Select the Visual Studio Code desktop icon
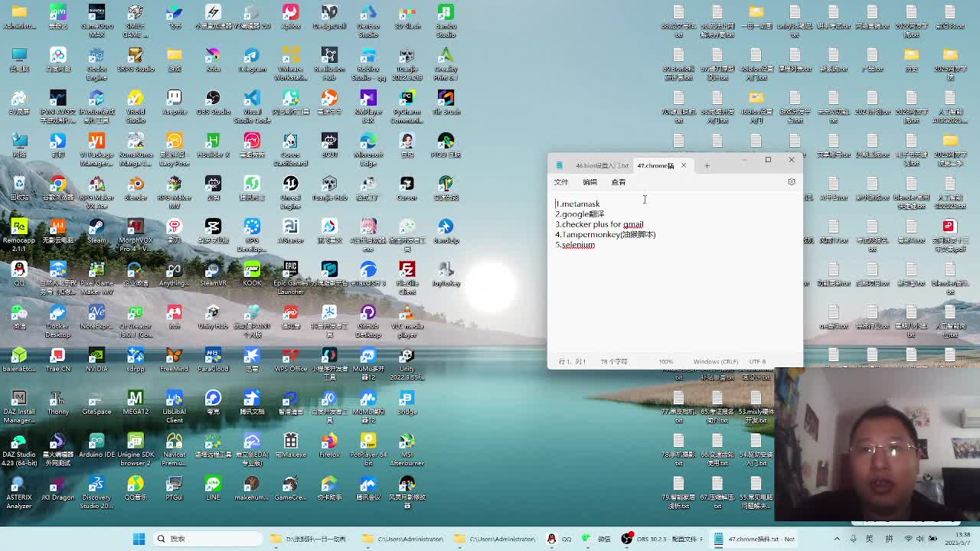Screen dimensions: 980x551 point(252,106)
